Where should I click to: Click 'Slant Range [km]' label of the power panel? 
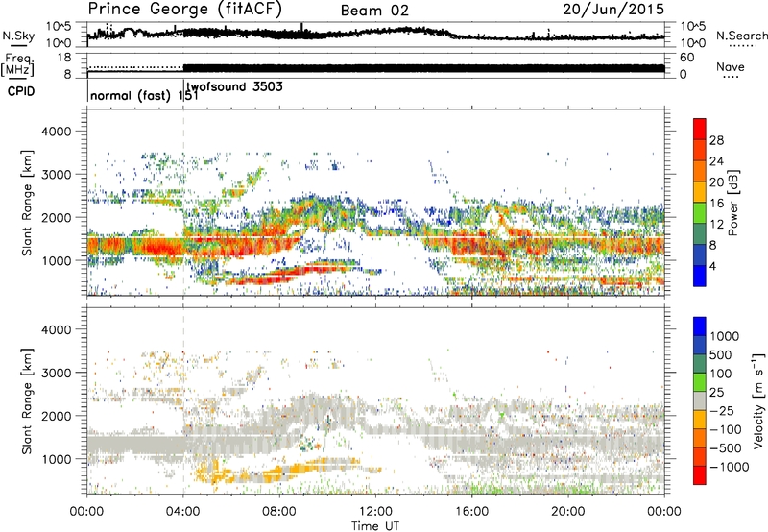(x=27, y=203)
